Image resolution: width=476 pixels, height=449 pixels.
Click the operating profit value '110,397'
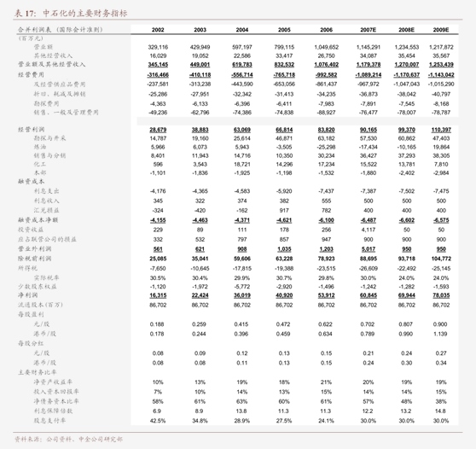(441, 130)
